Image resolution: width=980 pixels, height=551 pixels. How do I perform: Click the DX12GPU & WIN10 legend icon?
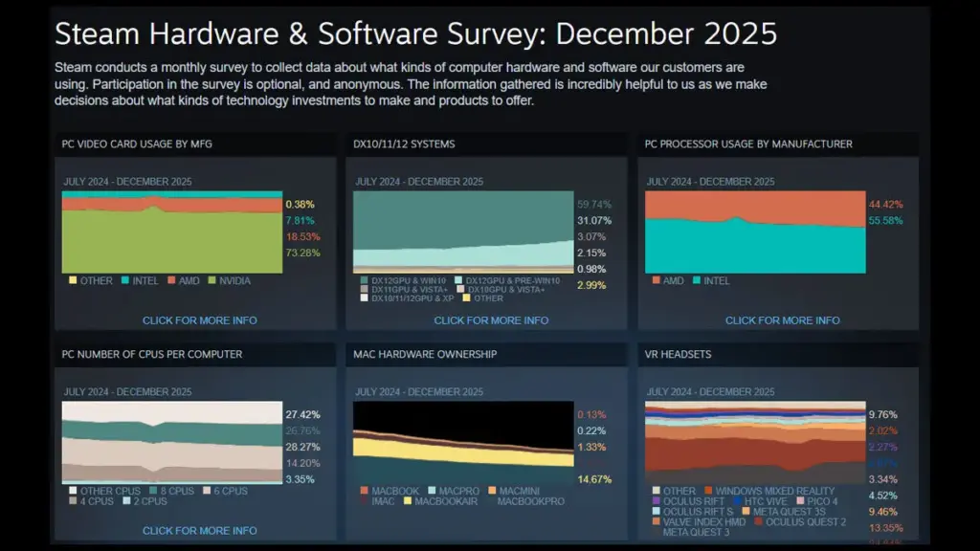tap(363, 280)
